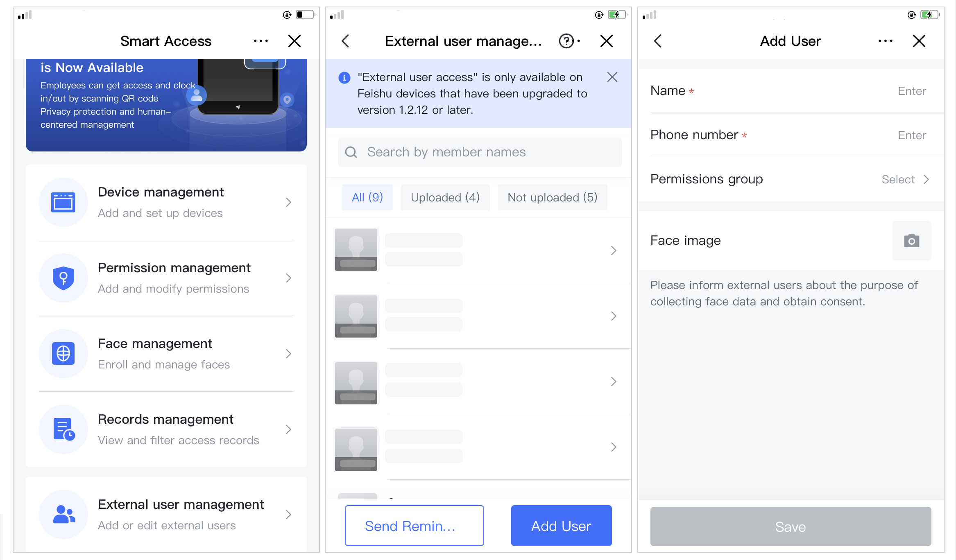The height and width of the screenshot is (560, 956).
Task: Select the Permission management shield icon
Action: pos(63,278)
